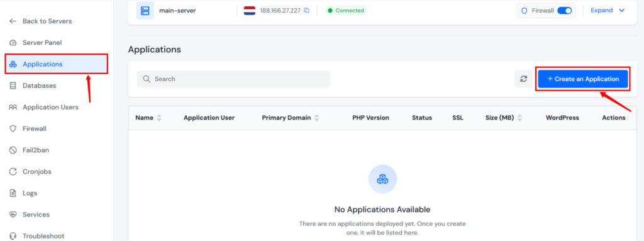
Task: Click the Logs document icon
Action: pos(13,193)
